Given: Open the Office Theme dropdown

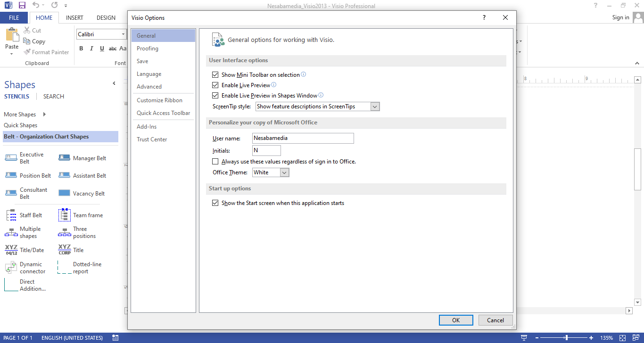Looking at the screenshot, I should [284, 172].
